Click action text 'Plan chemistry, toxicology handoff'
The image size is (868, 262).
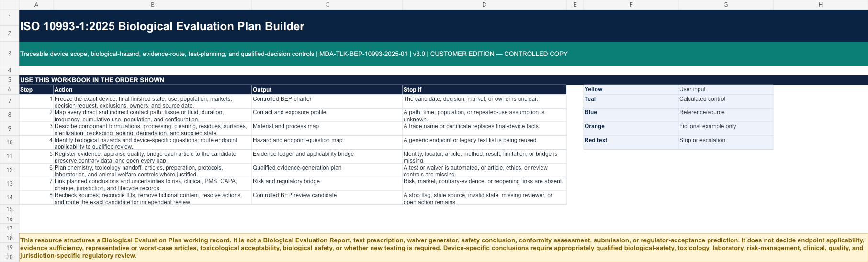(153, 170)
